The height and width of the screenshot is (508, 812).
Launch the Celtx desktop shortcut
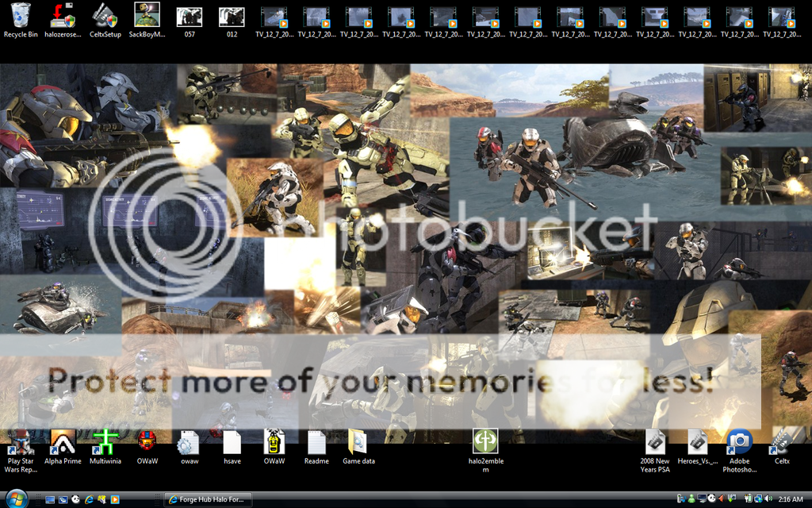click(x=781, y=442)
